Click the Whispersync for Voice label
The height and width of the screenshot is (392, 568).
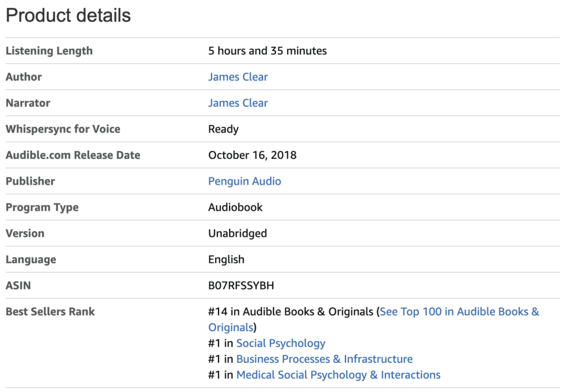pos(63,129)
